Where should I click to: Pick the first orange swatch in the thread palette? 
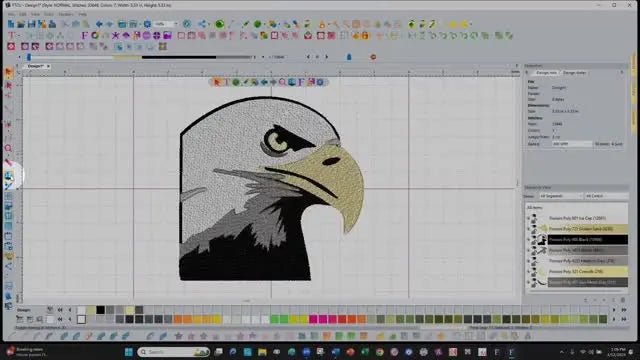point(178,319)
